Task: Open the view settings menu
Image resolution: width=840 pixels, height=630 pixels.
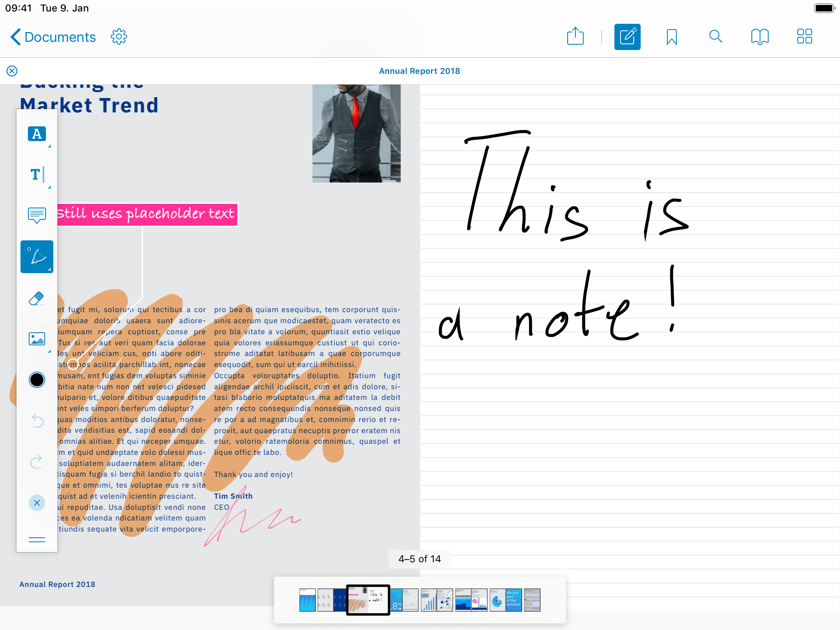Action: [118, 37]
